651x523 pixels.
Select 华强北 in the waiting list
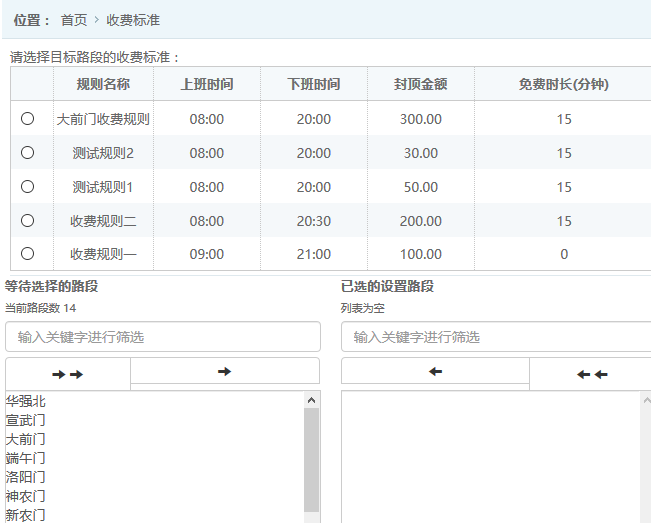point(26,401)
